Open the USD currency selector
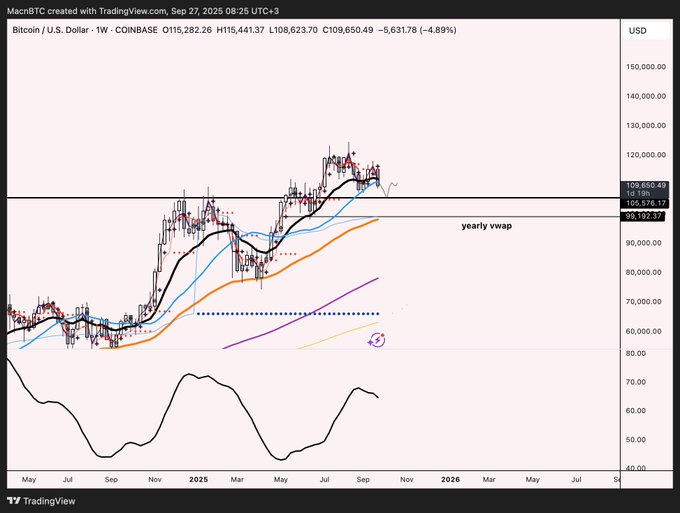The image size is (680, 513). click(646, 31)
